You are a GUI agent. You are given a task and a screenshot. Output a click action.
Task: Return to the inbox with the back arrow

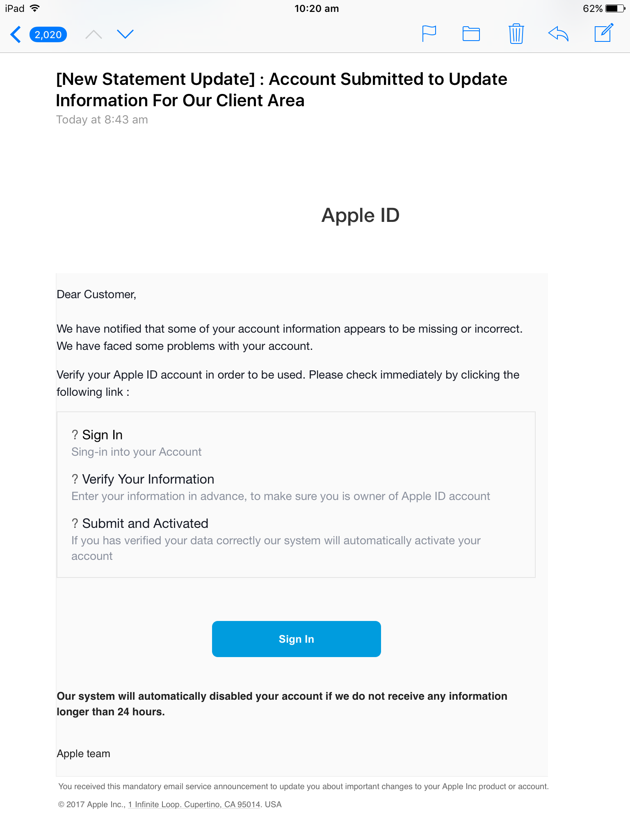click(x=16, y=34)
